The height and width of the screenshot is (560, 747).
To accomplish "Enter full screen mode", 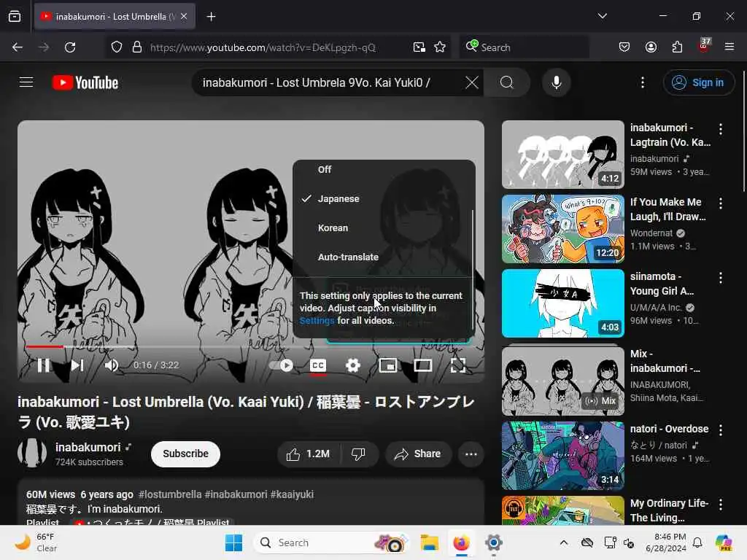I will [x=458, y=365].
